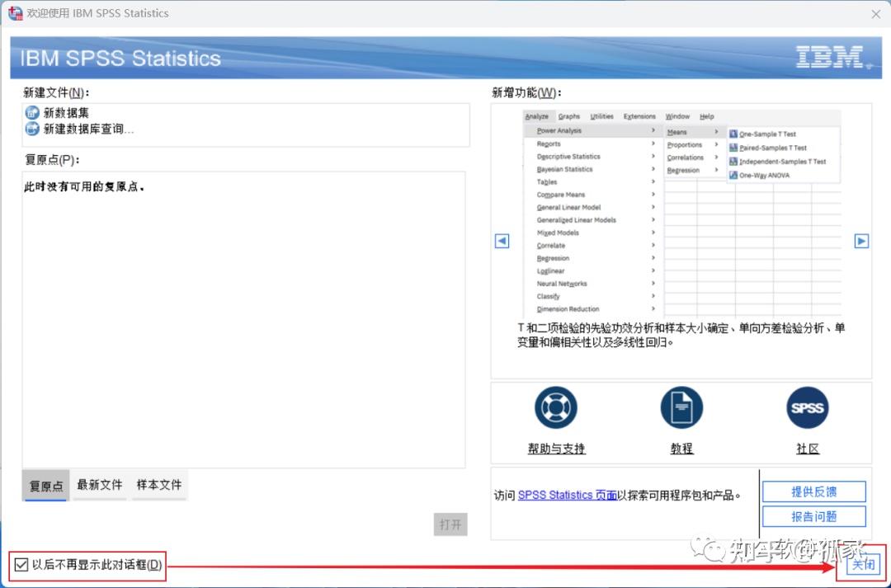Select the 新数据集 icon
The height and width of the screenshot is (588, 891).
coord(32,112)
